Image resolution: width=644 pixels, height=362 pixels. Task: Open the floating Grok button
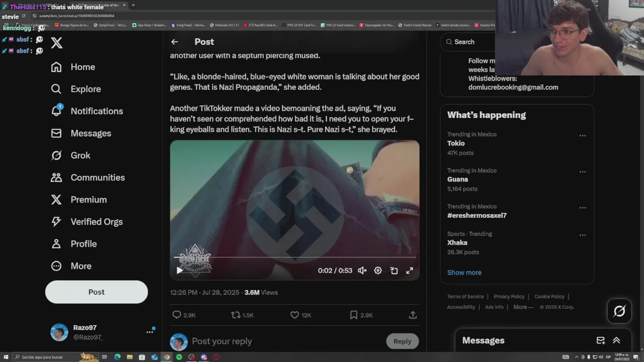pyautogui.click(x=619, y=311)
